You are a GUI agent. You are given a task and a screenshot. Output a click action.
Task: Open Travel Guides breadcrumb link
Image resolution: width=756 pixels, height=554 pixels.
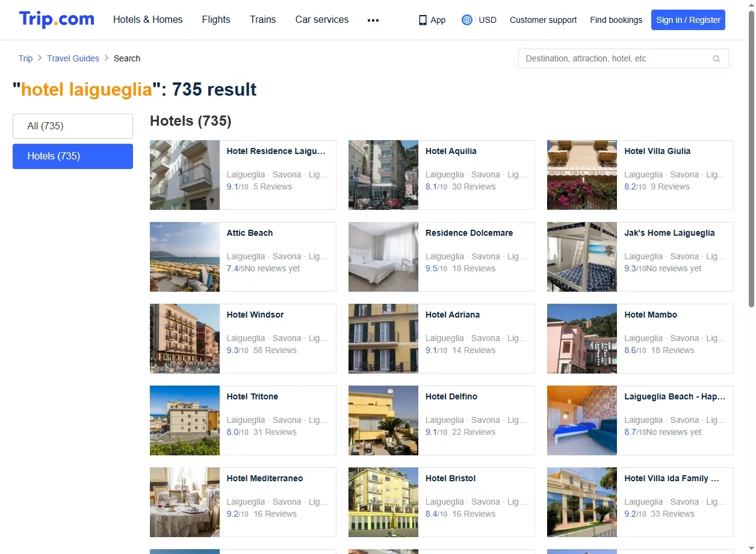point(73,58)
